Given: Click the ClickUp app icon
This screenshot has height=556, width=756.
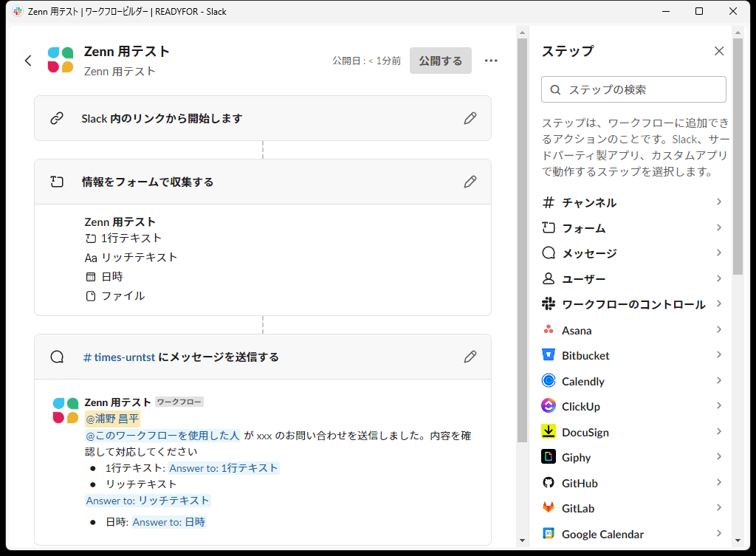Looking at the screenshot, I should click(x=549, y=405).
